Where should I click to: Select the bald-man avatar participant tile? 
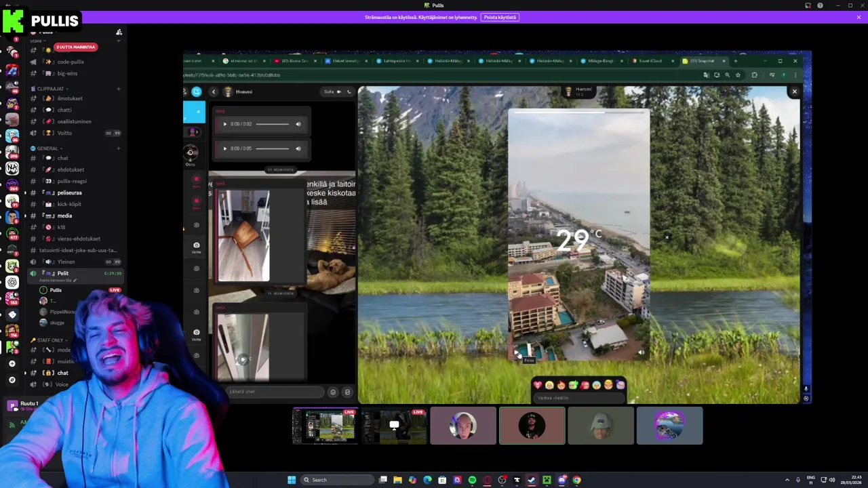point(463,426)
